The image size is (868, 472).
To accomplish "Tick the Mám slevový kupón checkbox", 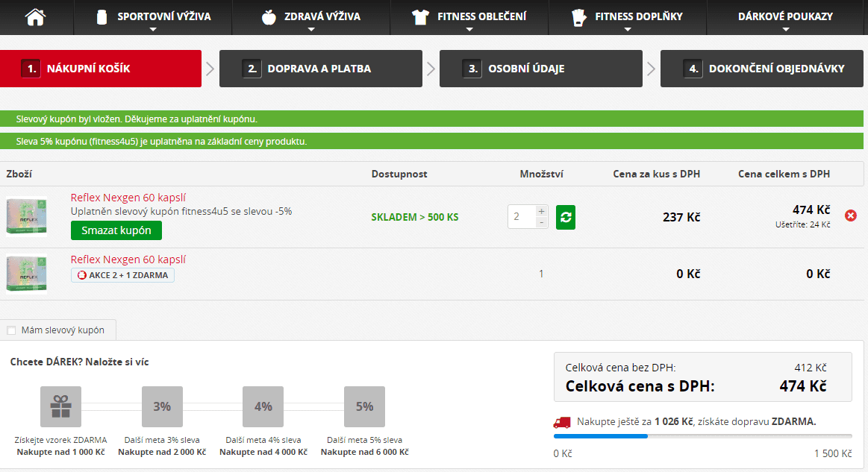I will pyautogui.click(x=11, y=330).
